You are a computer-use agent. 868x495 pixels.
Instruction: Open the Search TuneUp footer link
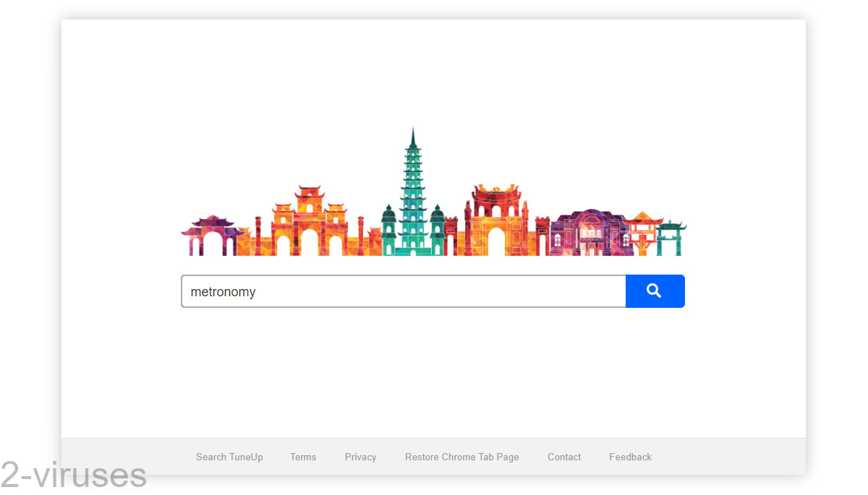coord(229,457)
